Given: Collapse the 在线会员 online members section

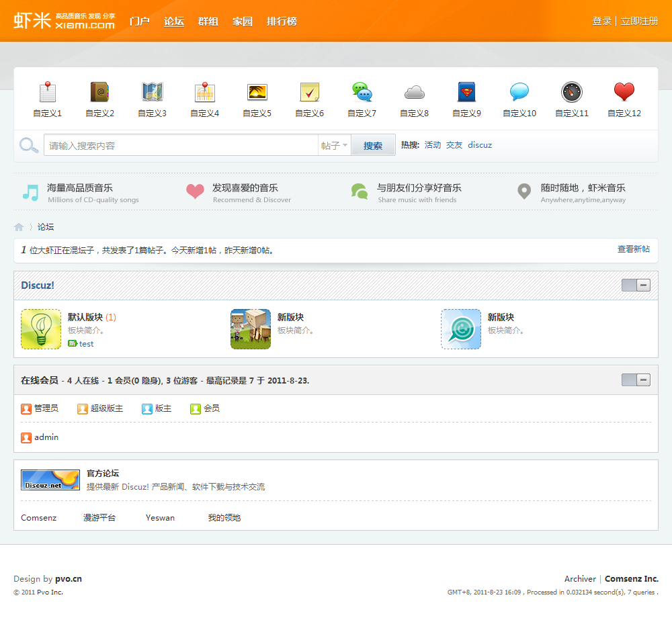Looking at the screenshot, I should pyautogui.click(x=636, y=380).
